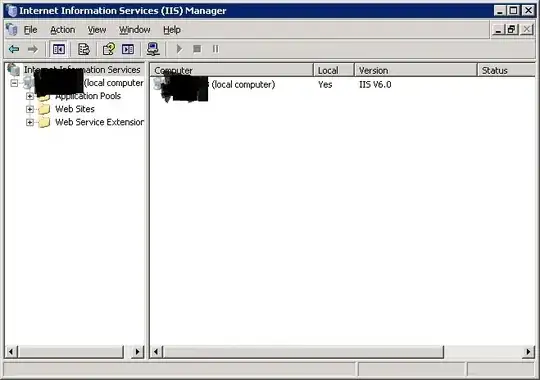Expand the Application Pools node
This screenshot has width=540, height=380.
30,96
